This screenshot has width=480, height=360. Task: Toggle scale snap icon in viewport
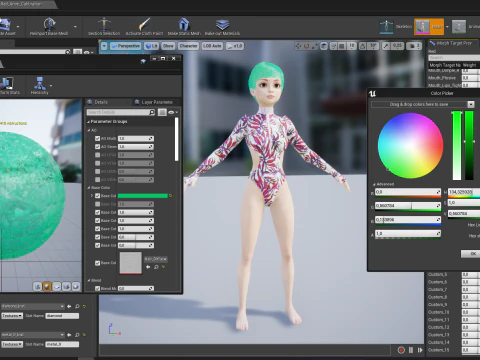click(386, 46)
